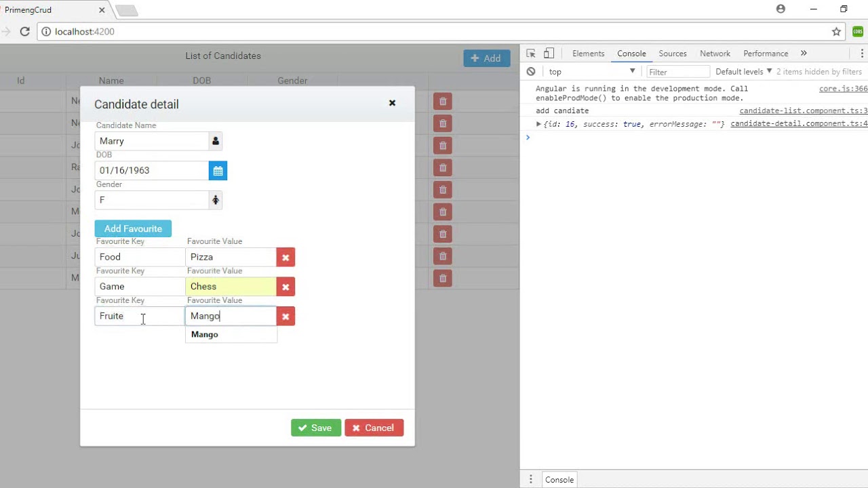Click the Save button

[x=316, y=428]
